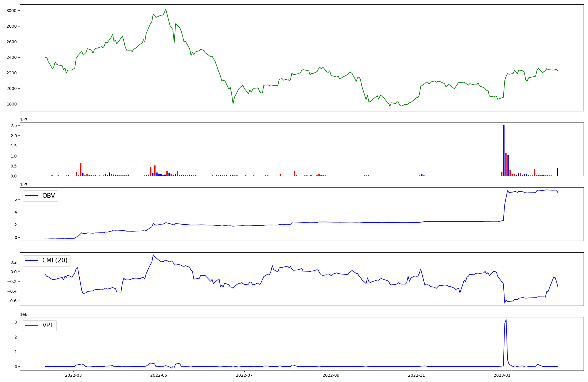Image resolution: width=588 pixels, height=382 pixels.
Task: Click the blue line sample in OBV legend
Action: click(x=32, y=196)
